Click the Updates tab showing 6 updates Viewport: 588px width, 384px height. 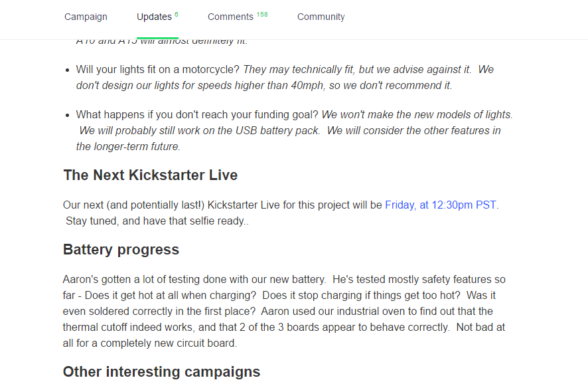[153, 17]
